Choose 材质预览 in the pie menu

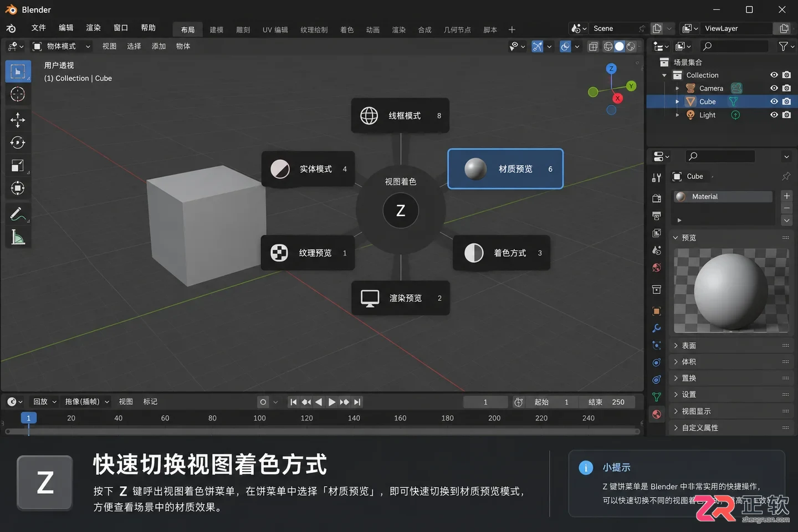[x=505, y=169]
